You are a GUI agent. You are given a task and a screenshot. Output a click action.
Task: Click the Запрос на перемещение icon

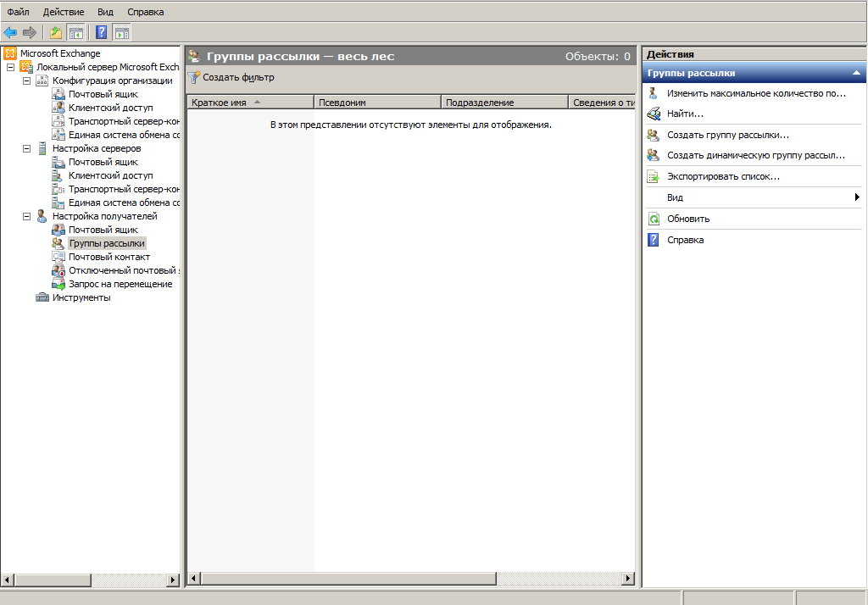[58, 284]
